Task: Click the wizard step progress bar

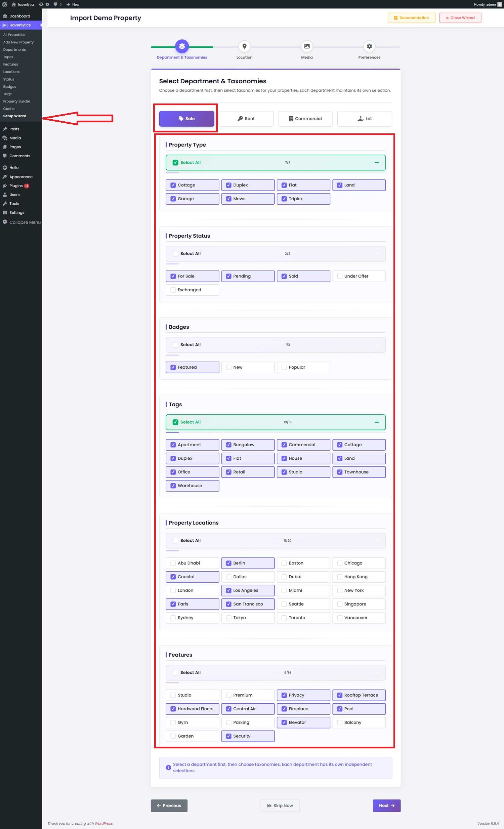Action: tap(275, 47)
